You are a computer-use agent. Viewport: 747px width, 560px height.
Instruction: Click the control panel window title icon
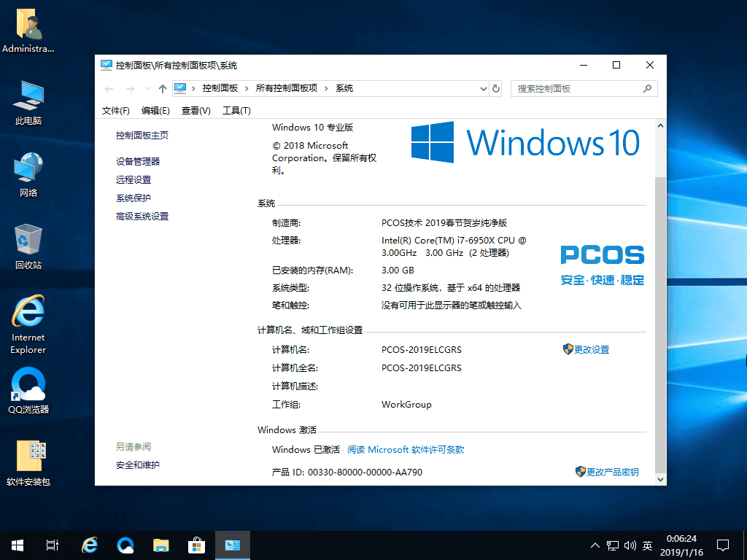coord(107,65)
